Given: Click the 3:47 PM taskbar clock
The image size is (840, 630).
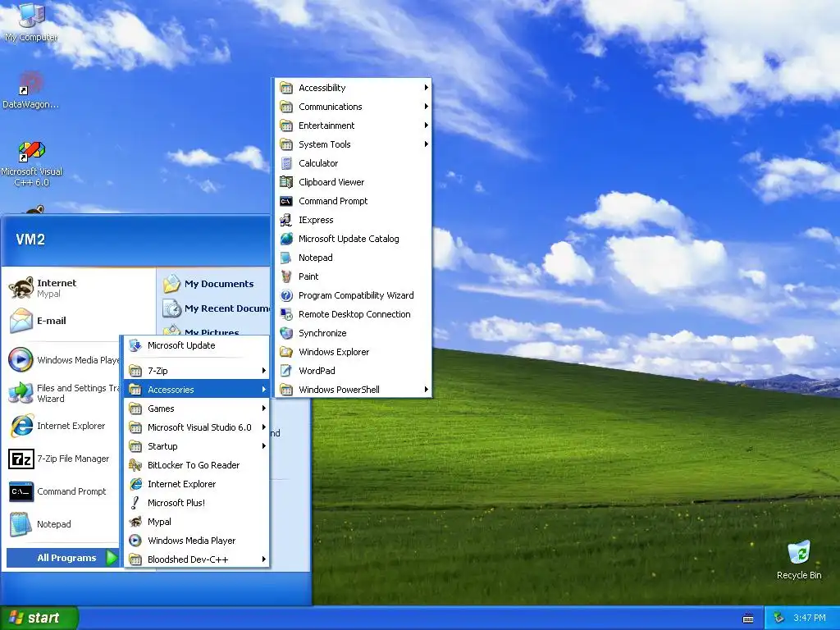Looking at the screenshot, I should tap(810, 618).
